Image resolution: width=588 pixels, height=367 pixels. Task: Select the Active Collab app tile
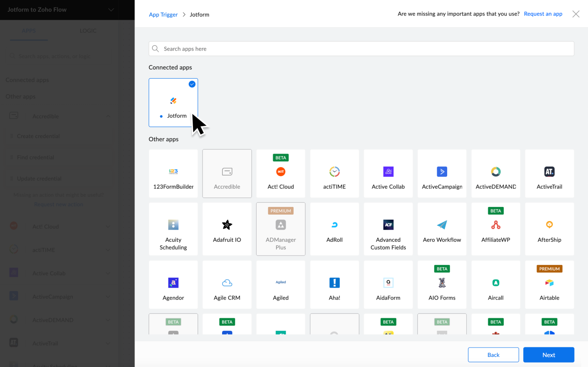tap(388, 174)
